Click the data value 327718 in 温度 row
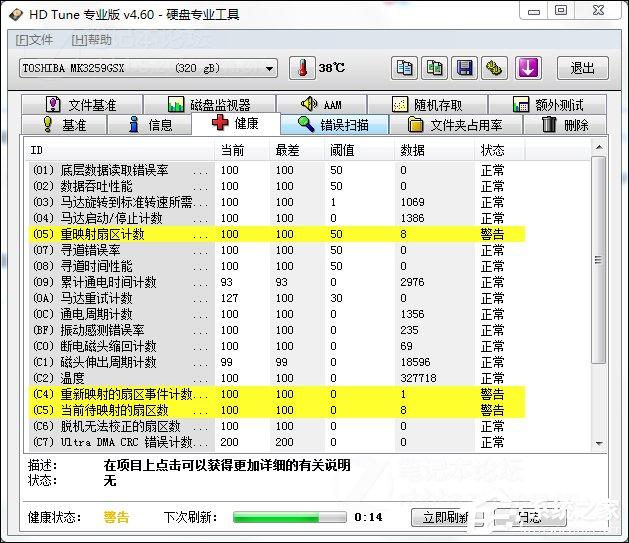629x543 pixels. pyautogui.click(x=418, y=378)
